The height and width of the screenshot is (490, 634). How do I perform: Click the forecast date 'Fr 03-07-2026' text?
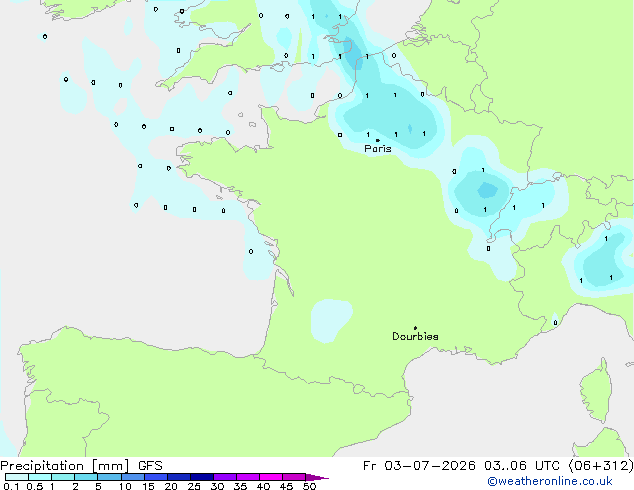pyautogui.click(x=419, y=466)
